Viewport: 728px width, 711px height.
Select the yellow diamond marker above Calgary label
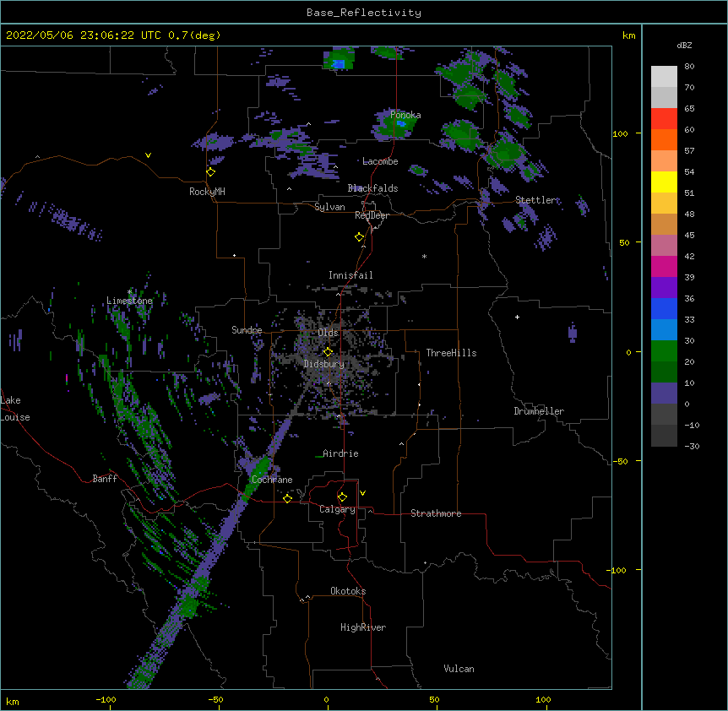pyautogui.click(x=342, y=497)
